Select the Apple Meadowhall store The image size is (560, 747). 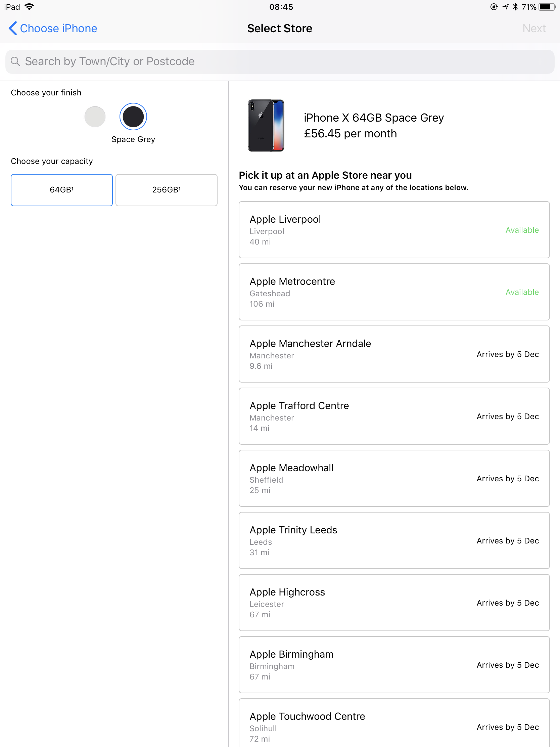point(394,478)
